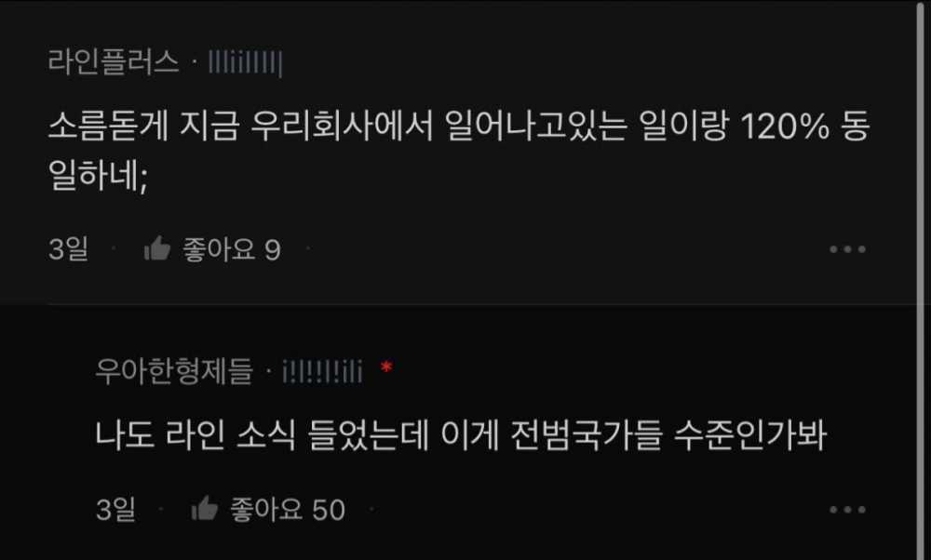Select the i!!!!!ili username next to 우아한형제들
931x560 pixels.
(322, 372)
